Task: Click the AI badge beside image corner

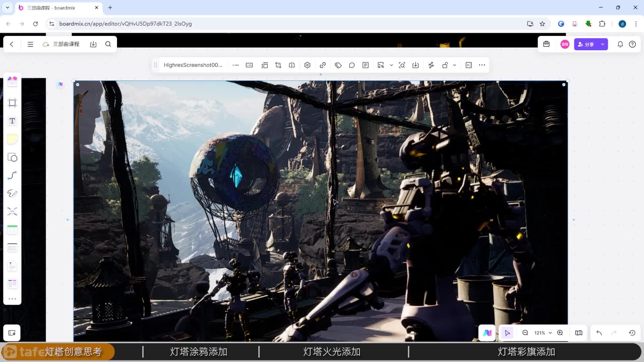Action: click(x=60, y=84)
